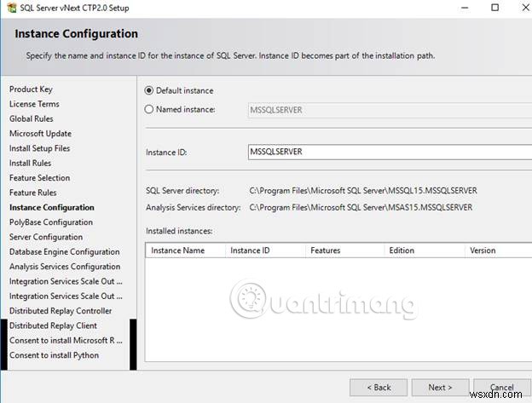Sort by the Features column header
Viewport: 532px width, 403px height.
[x=344, y=250]
